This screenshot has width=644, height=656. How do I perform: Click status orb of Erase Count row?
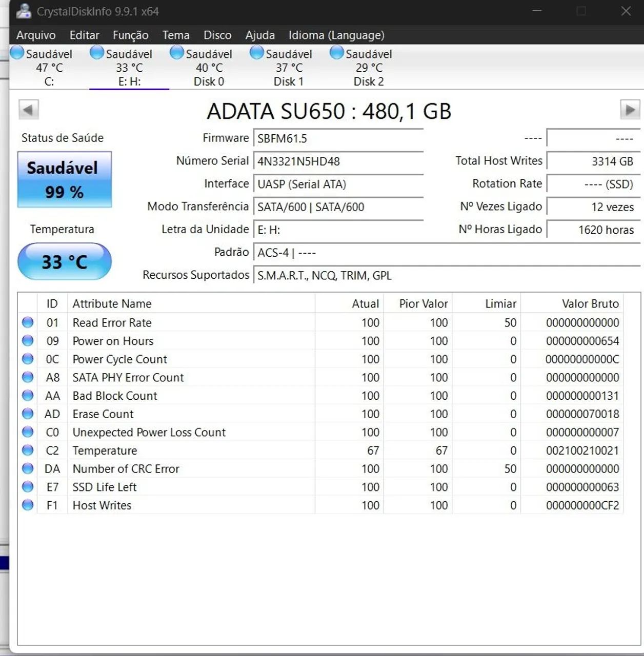[x=28, y=414]
